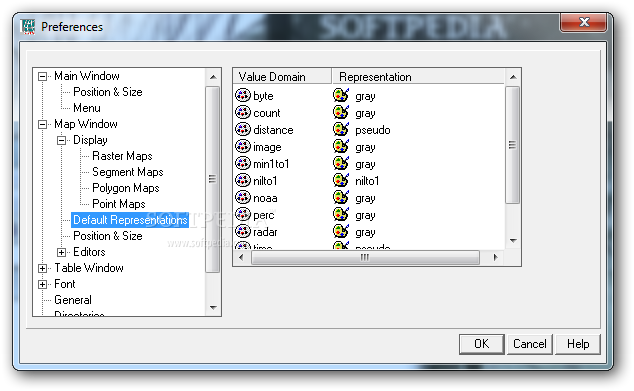
Task: Expand the Font tree node
Action: pyautogui.click(x=42, y=285)
